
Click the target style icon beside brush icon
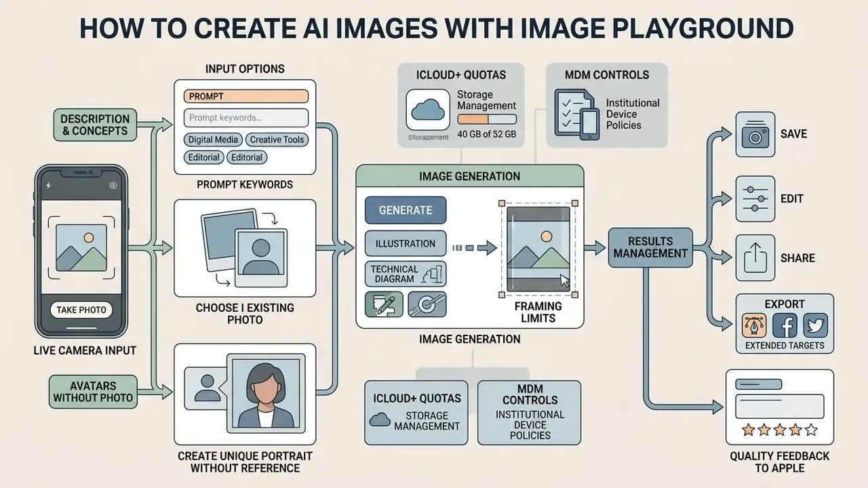tap(427, 304)
